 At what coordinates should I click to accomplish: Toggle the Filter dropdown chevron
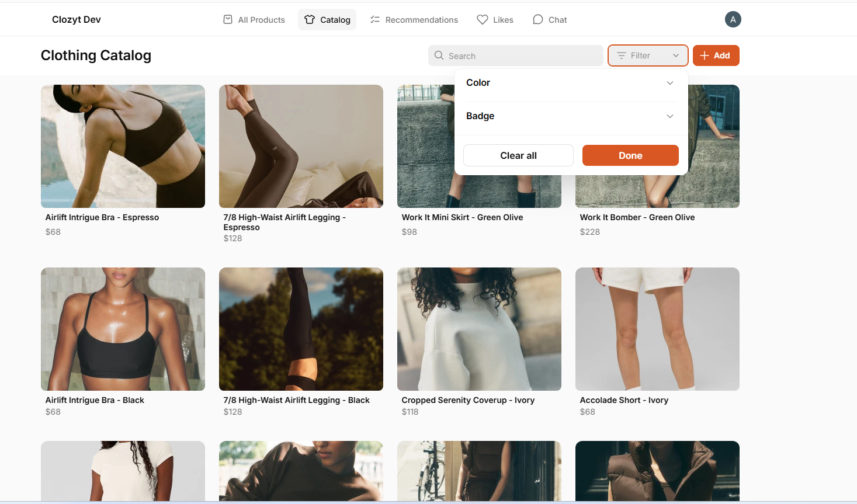(x=676, y=55)
